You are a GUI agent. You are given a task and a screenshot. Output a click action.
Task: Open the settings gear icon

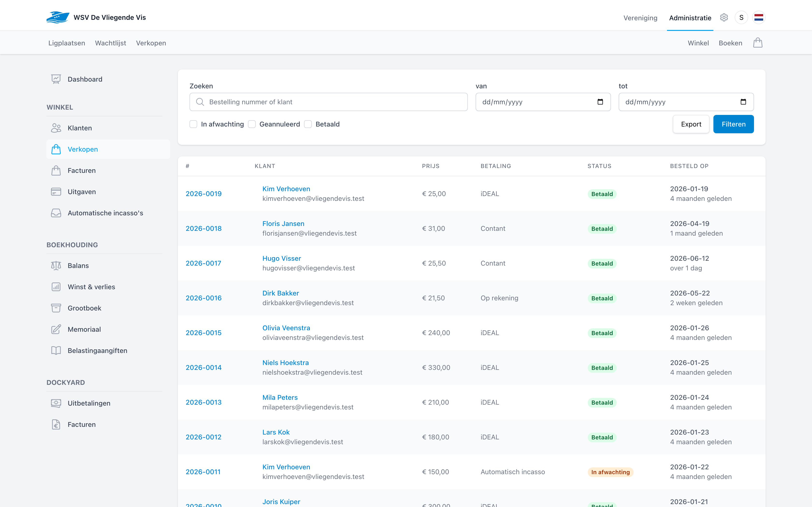pos(724,17)
